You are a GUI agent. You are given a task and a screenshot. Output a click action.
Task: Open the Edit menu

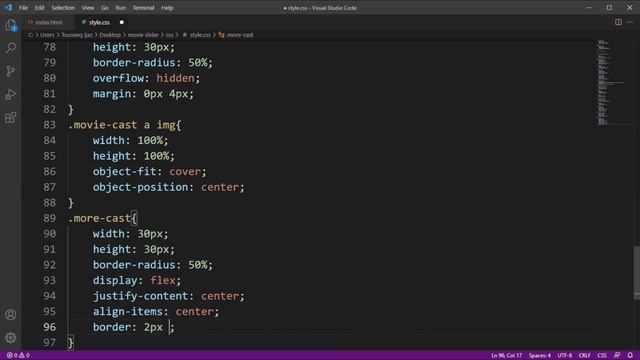click(x=39, y=8)
